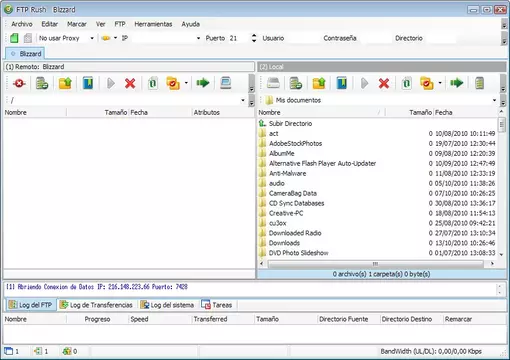This screenshot has width=510, height=360.
Task: Expand remote folder-checkmark dropdown arrow
Action: pos(186,83)
